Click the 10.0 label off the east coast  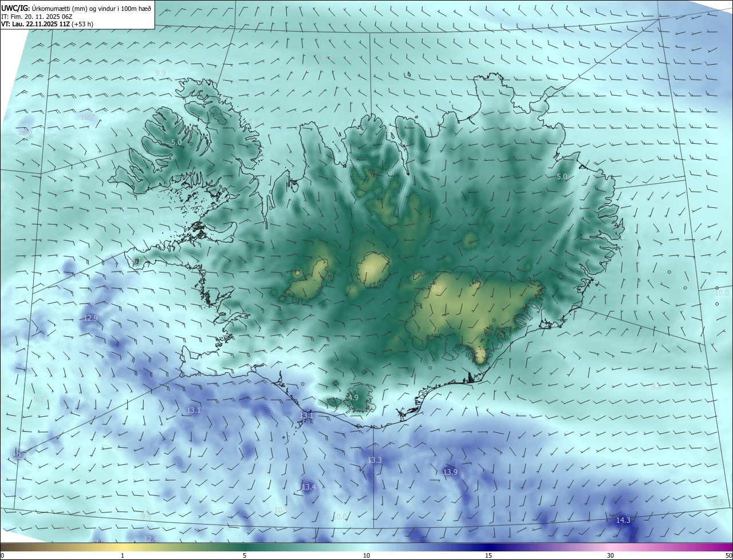coord(722,293)
